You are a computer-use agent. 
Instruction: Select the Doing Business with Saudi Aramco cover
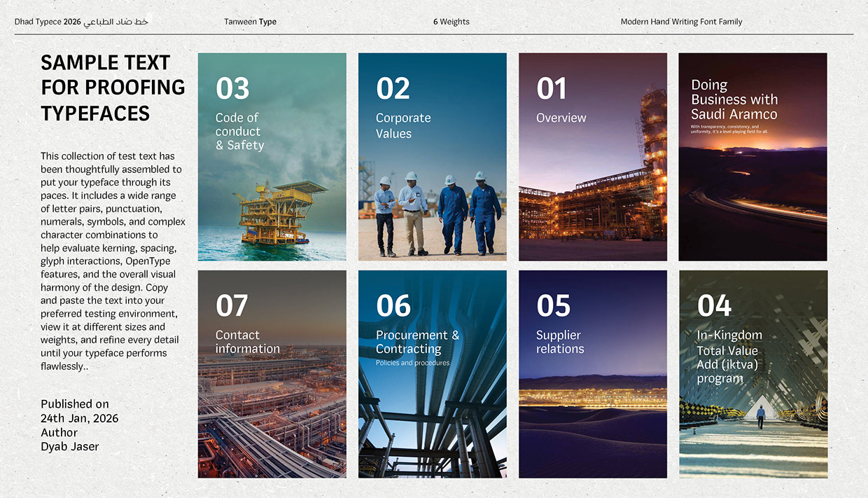752,157
